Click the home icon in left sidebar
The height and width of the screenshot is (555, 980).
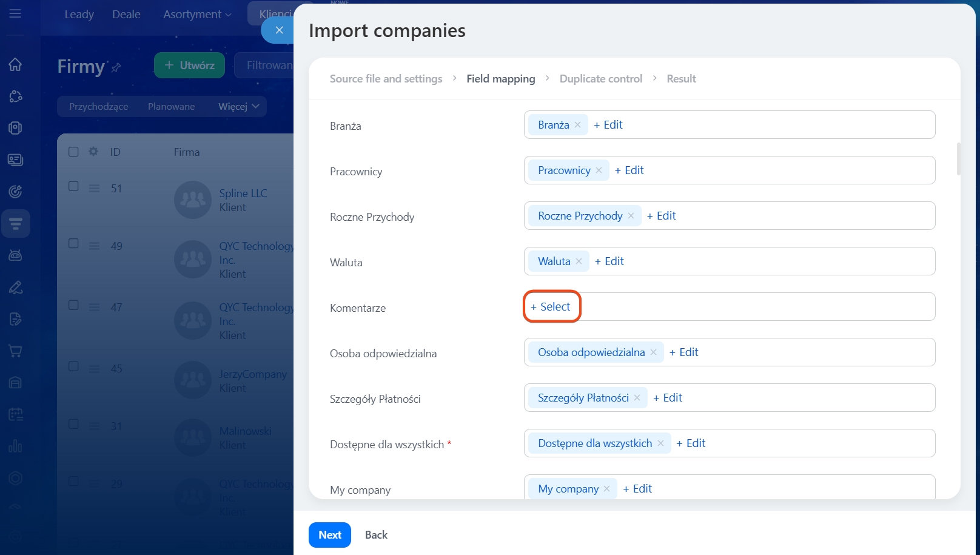coord(15,64)
